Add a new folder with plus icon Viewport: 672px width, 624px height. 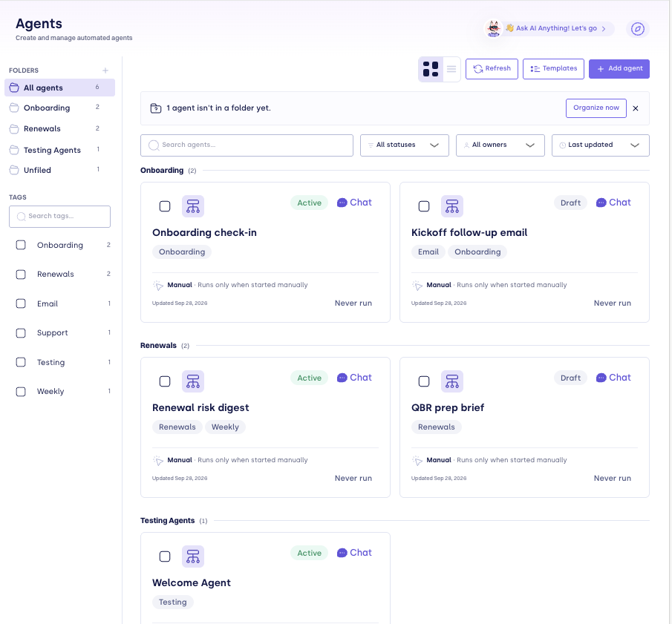pyautogui.click(x=105, y=70)
